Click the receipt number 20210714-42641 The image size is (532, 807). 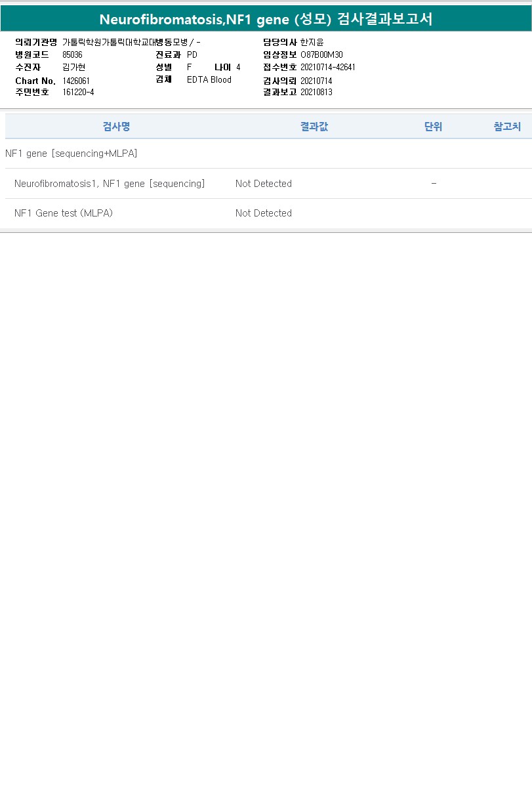tap(328, 68)
